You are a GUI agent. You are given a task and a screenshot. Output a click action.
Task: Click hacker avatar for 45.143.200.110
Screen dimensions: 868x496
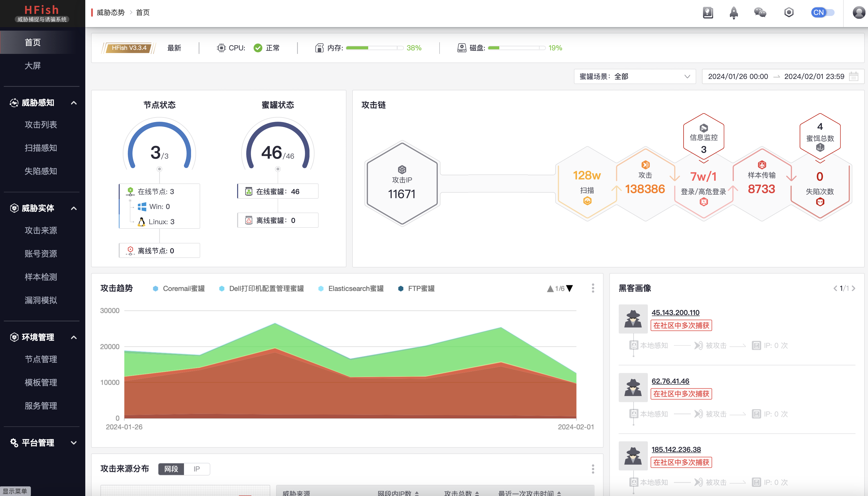pyautogui.click(x=633, y=319)
